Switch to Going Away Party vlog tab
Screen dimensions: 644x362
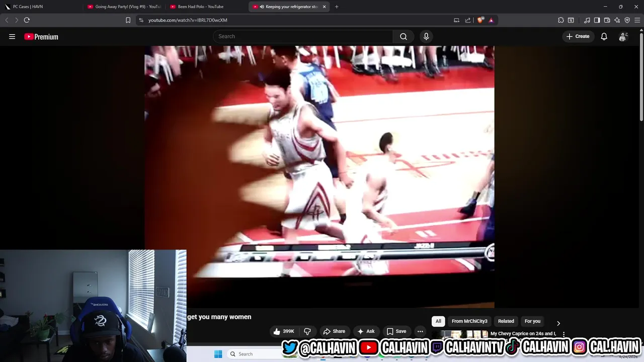pyautogui.click(x=124, y=7)
